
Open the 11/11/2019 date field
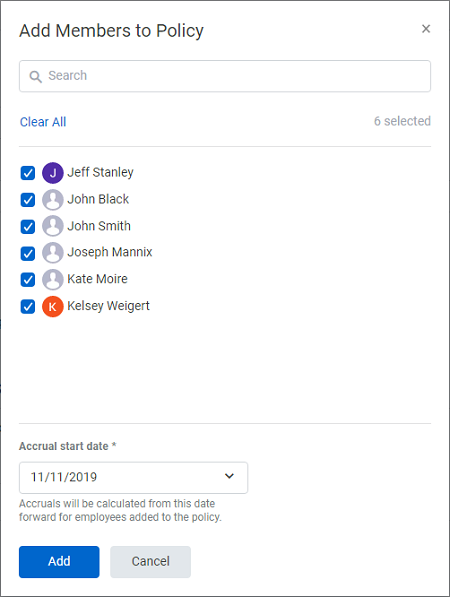click(133, 478)
